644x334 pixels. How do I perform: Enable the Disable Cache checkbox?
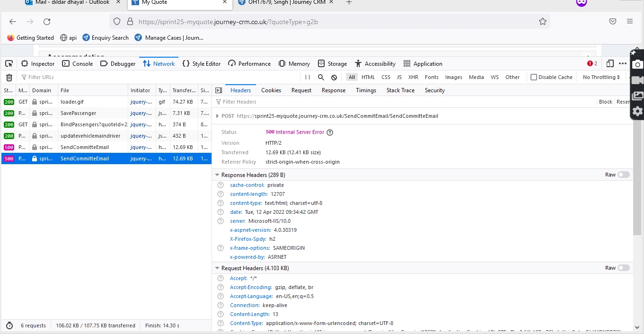coord(534,77)
